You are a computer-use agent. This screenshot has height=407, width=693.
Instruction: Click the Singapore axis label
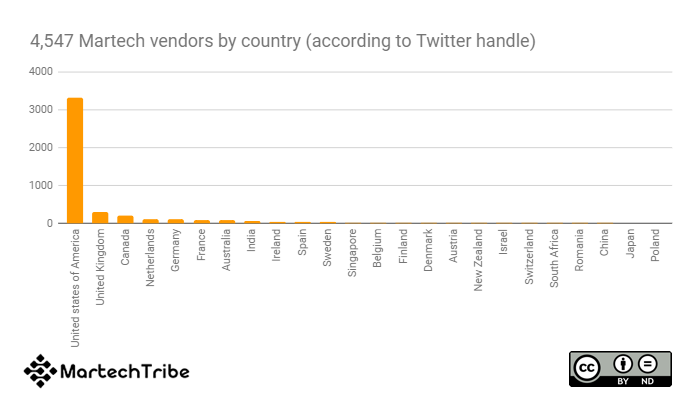click(x=353, y=255)
